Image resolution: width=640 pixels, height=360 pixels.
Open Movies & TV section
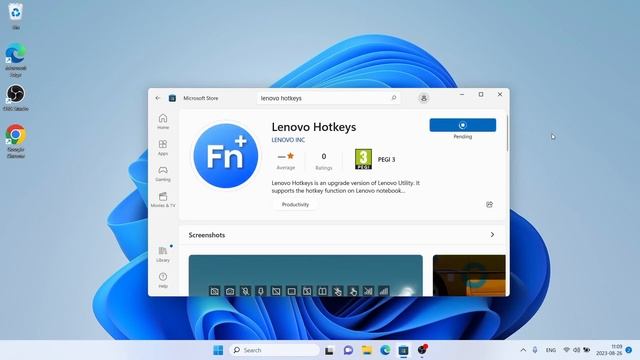[163, 200]
